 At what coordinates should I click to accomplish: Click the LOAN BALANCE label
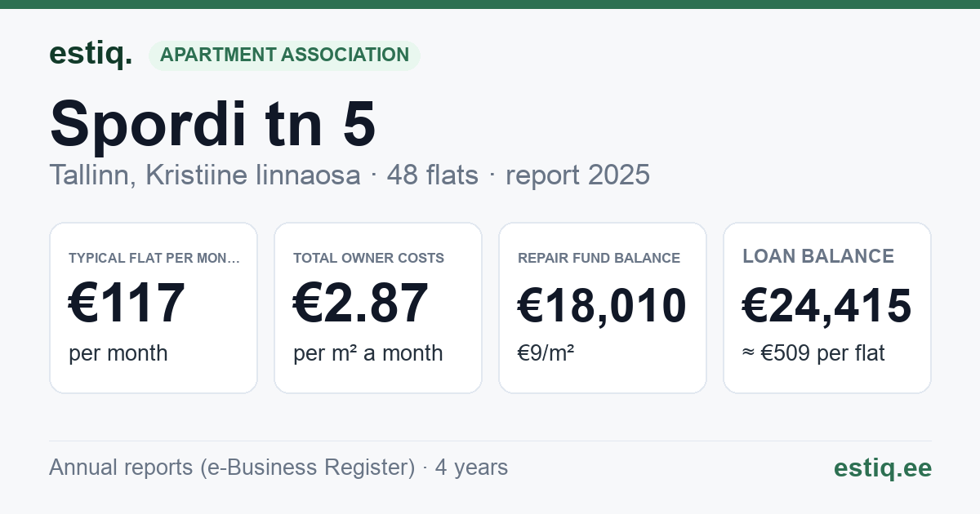pyautogui.click(x=818, y=256)
